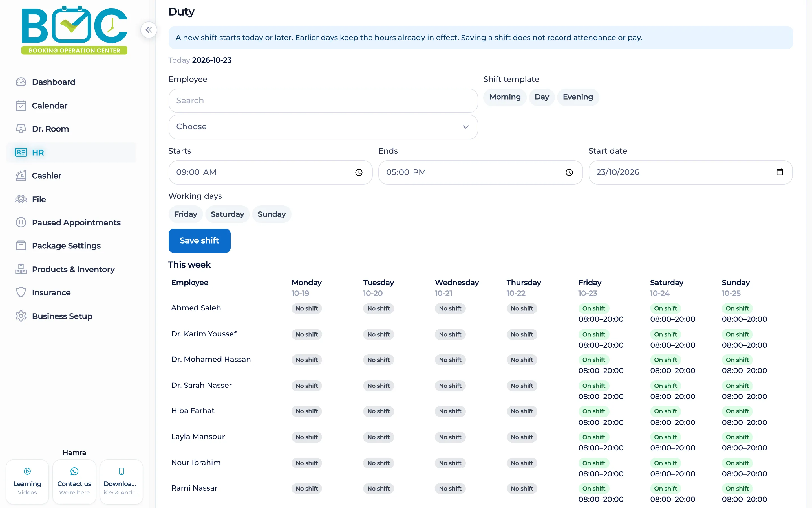Go to Paused Appointments page
812x508 pixels.
pos(71,222)
